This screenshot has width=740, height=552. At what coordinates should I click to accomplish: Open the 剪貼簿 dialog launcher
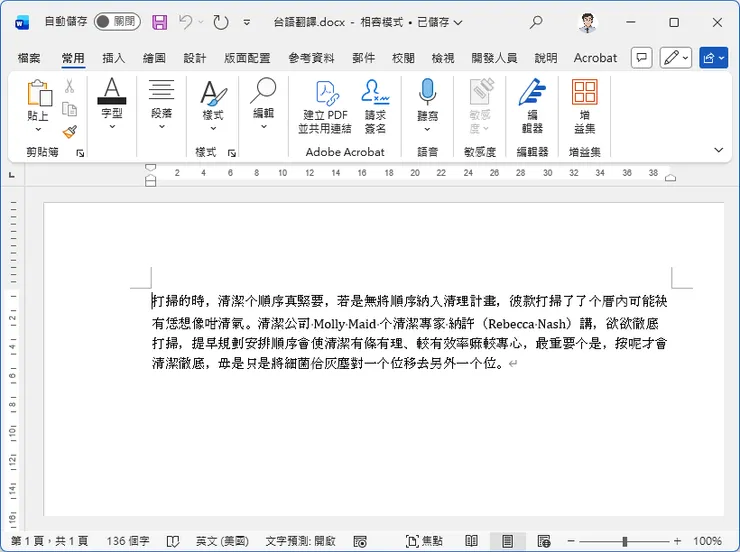tap(80, 153)
